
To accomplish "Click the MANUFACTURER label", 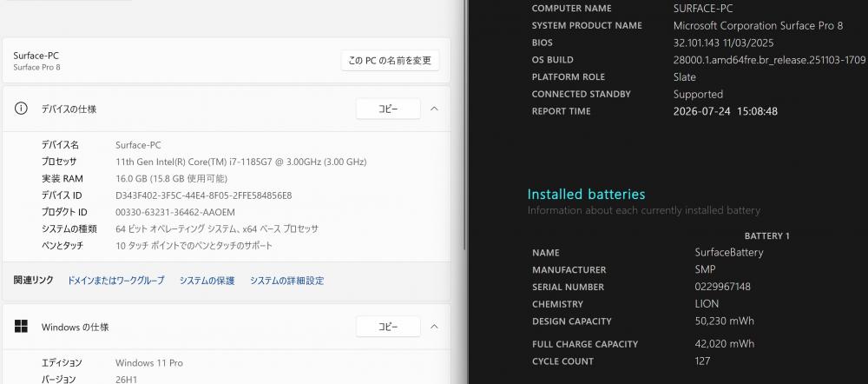I will [x=569, y=270].
